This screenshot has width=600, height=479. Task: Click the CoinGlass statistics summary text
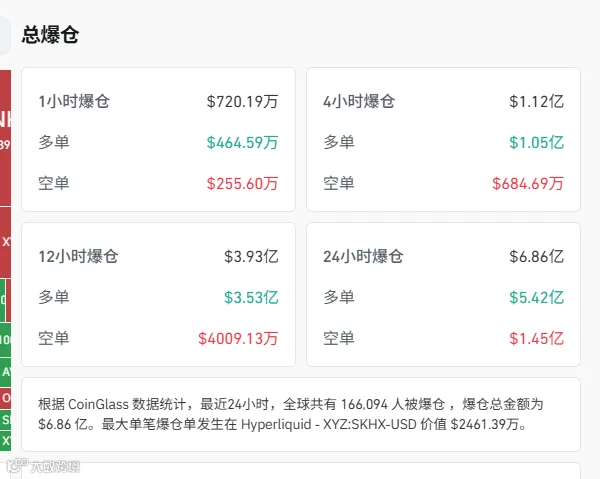291,414
